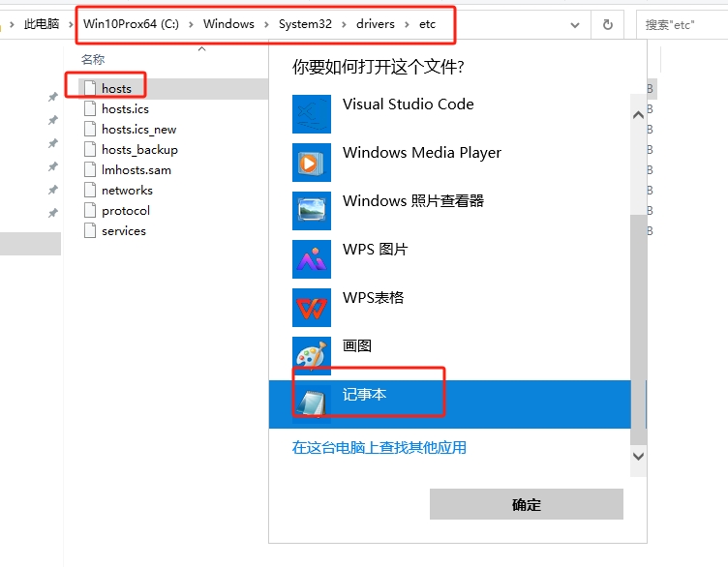Pick the Windows 照片查看器 icon
The image size is (728, 567).
312,211
